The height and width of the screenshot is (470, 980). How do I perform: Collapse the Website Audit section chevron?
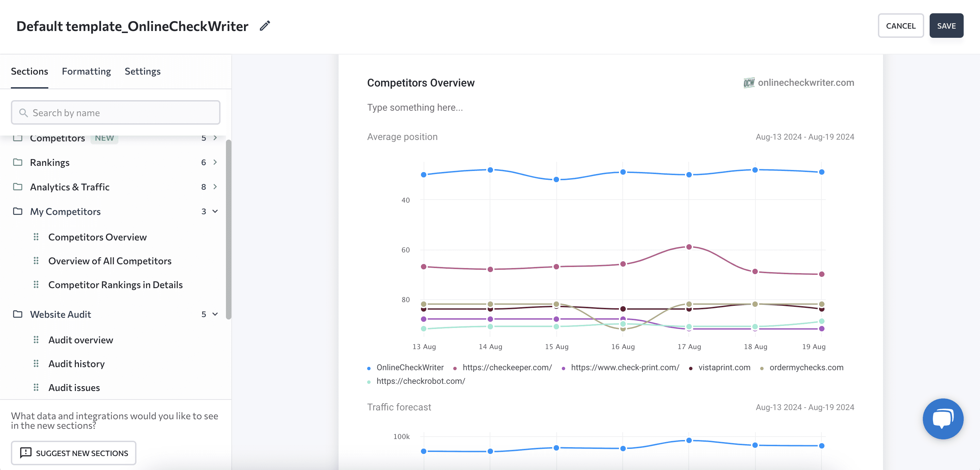[x=215, y=314]
